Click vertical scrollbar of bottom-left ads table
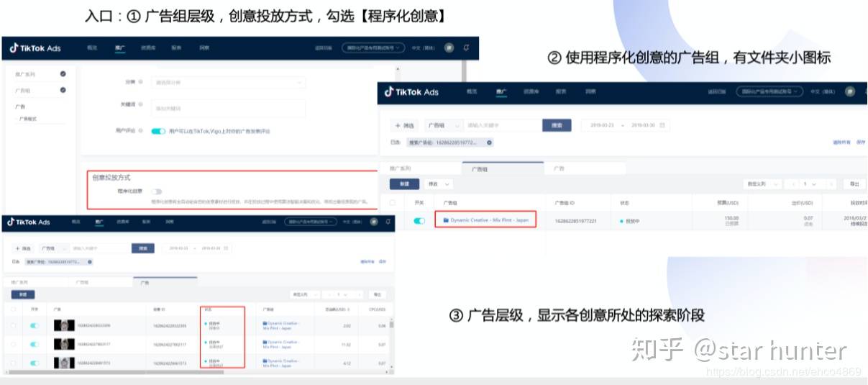Screen dimensions: 868x385 pos(391,325)
